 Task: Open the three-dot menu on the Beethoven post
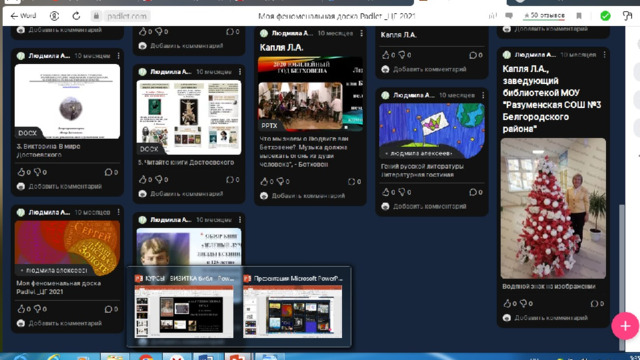361,33
